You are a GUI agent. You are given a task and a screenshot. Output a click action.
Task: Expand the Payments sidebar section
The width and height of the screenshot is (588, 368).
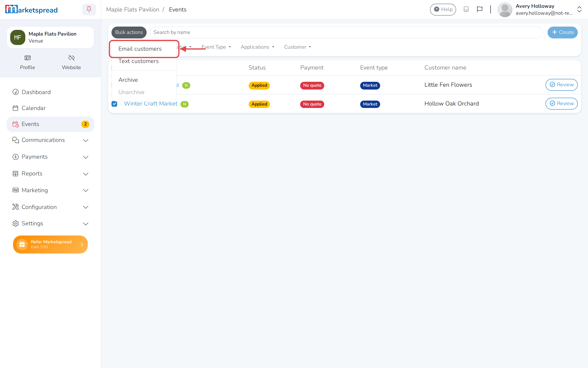[x=50, y=157]
